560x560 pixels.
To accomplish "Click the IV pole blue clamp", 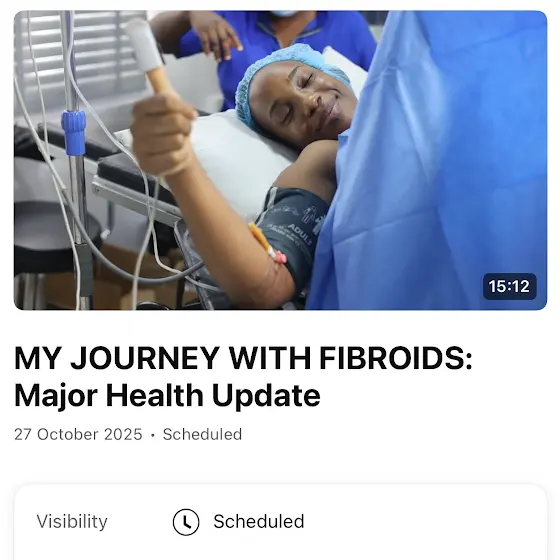I will click(74, 132).
